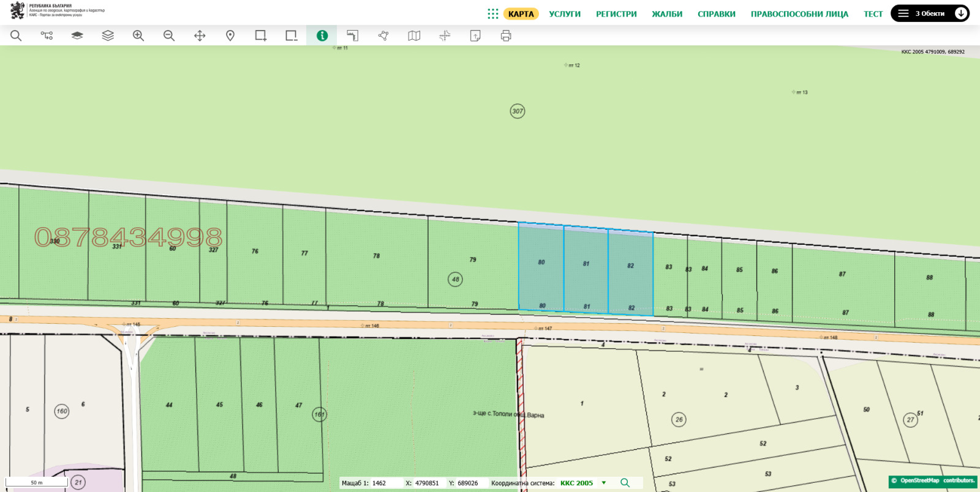Toggle the green info identify tool
The height and width of the screenshot is (492, 980).
click(x=322, y=35)
